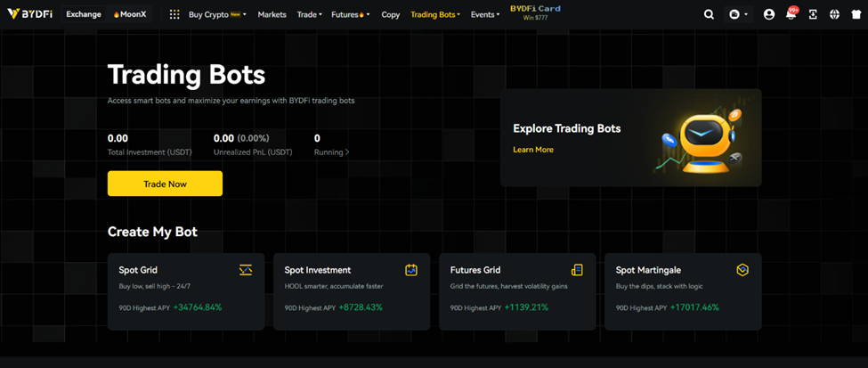Screen dimensions: 868x368
Task: Select the Spot Martingale bot card
Action: [x=682, y=290]
